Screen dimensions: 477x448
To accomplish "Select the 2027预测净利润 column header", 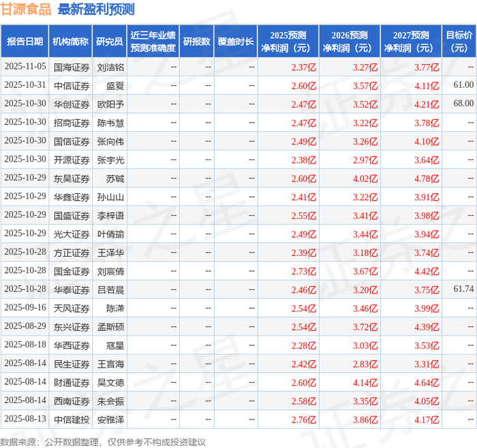I will [411, 42].
